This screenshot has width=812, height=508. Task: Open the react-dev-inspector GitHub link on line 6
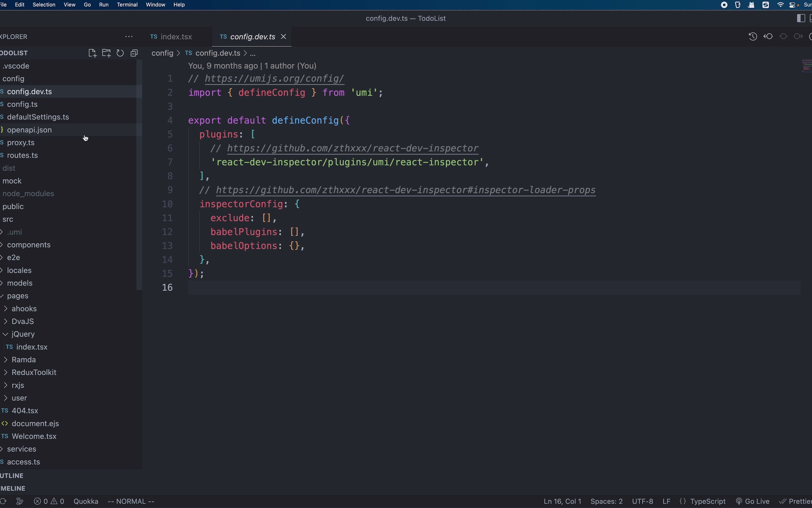pyautogui.click(x=353, y=148)
